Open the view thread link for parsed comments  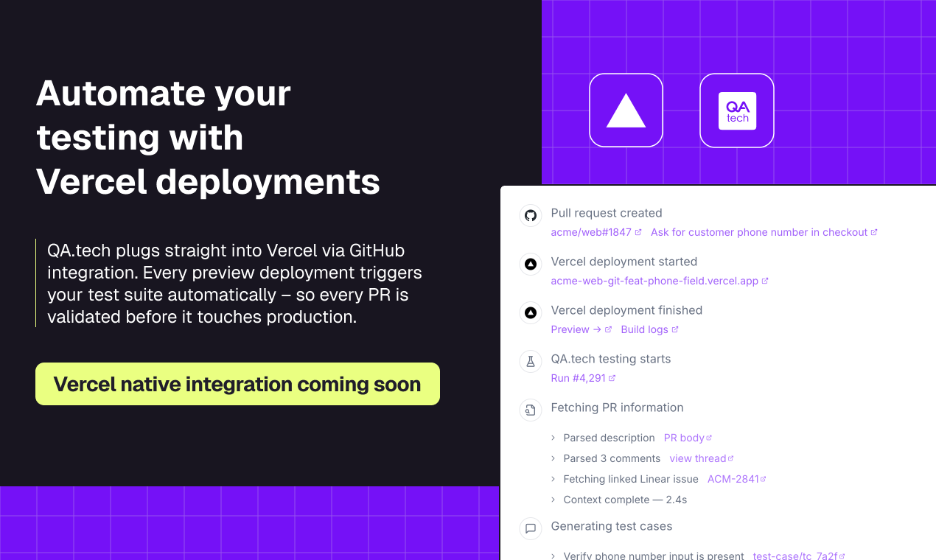[x=697, y=458]
